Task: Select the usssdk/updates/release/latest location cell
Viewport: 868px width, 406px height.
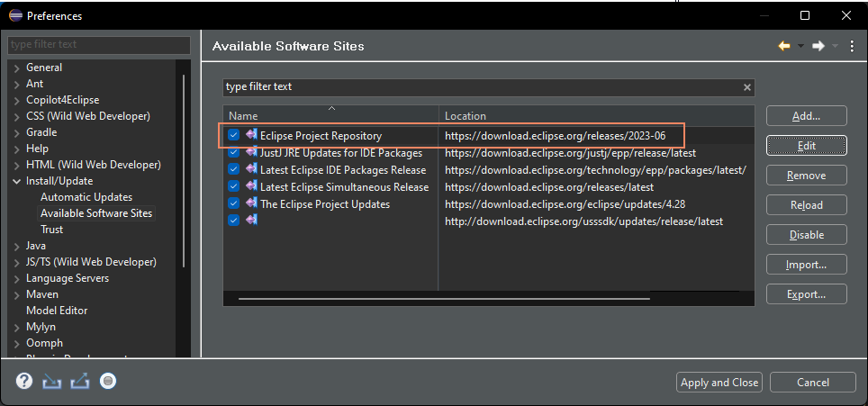Action: pos(584,221)
